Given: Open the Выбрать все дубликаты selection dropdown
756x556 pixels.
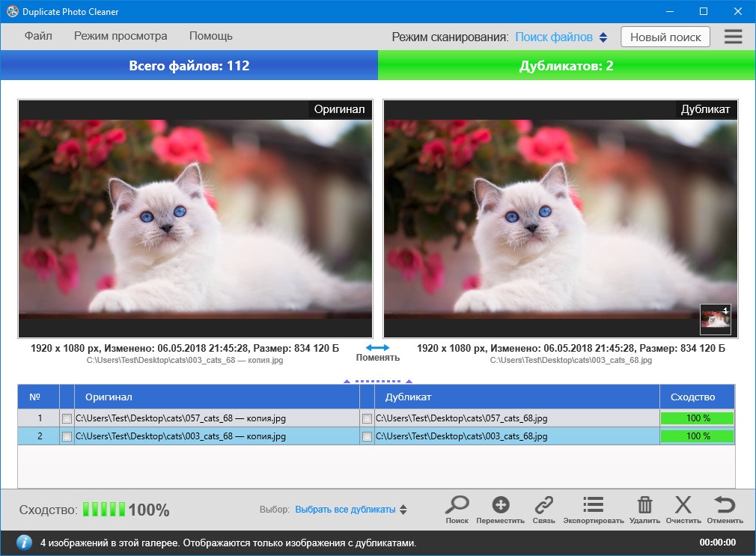Looking at the screenshot, I should [x=350, y=510].
